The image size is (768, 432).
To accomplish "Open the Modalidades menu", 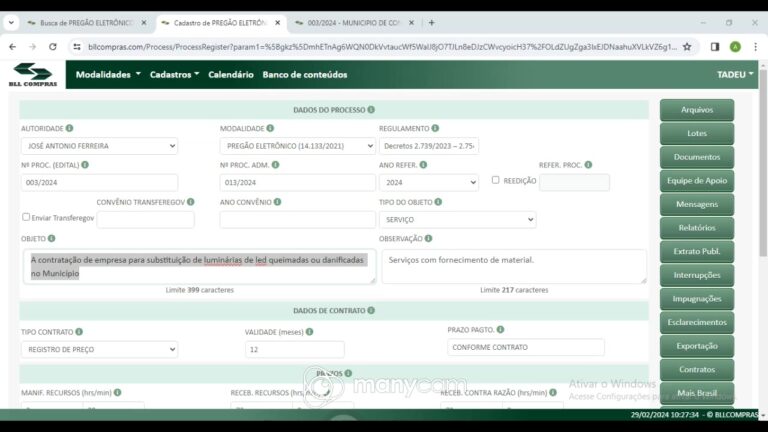I will (108, 74).
